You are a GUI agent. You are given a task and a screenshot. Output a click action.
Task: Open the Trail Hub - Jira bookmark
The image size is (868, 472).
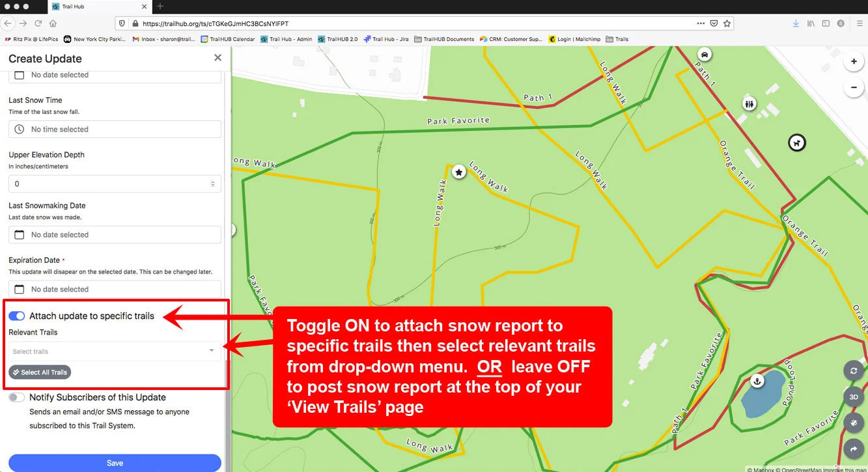tap(386, 39)
